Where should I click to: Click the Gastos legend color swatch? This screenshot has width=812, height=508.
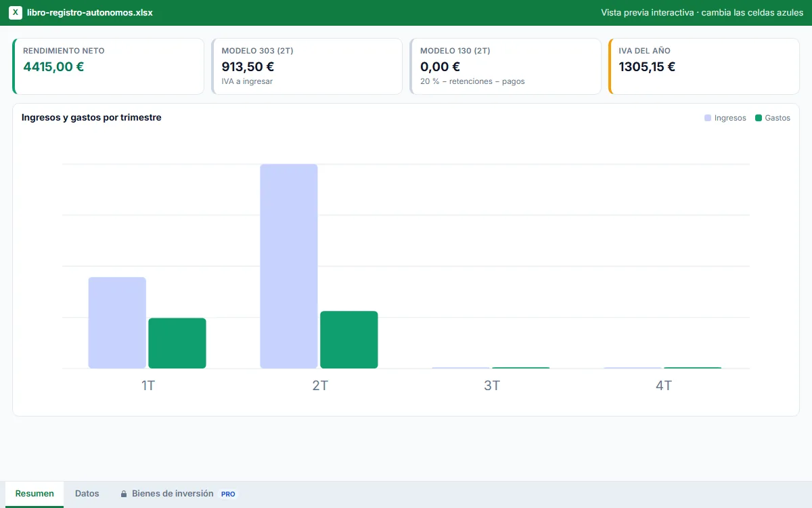point(759,118)
